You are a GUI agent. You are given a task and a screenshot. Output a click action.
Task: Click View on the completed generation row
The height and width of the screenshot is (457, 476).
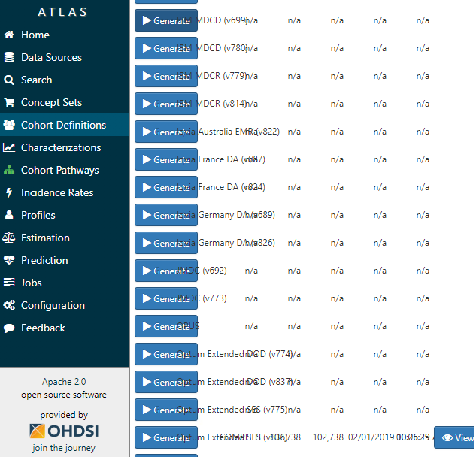click(x=457, y=438)
